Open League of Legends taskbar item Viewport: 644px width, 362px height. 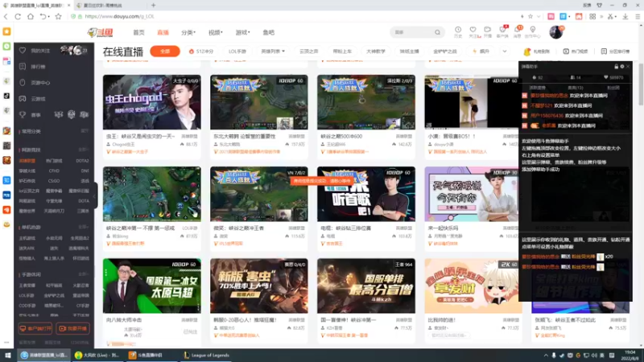(206, 356)
